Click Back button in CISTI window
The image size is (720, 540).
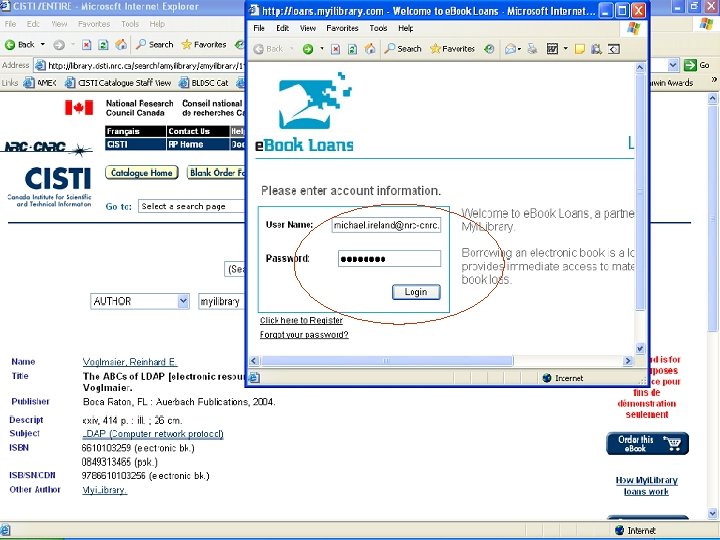tap(20, 45)
